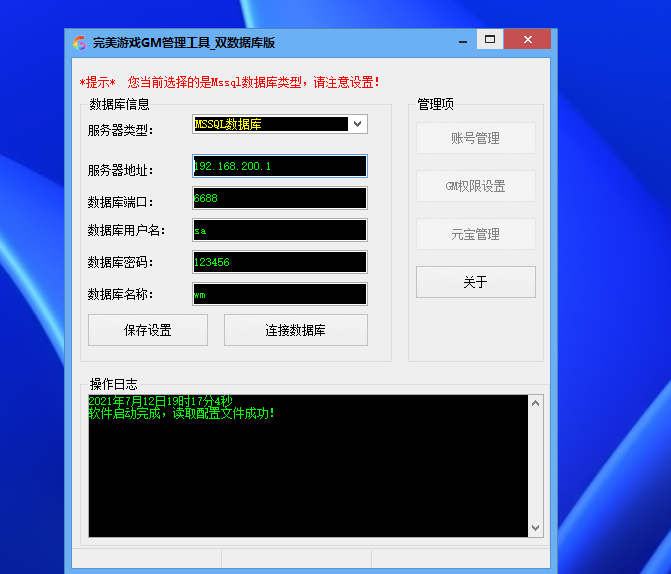Maximize the GM管理工具 window

click(490, 39)
